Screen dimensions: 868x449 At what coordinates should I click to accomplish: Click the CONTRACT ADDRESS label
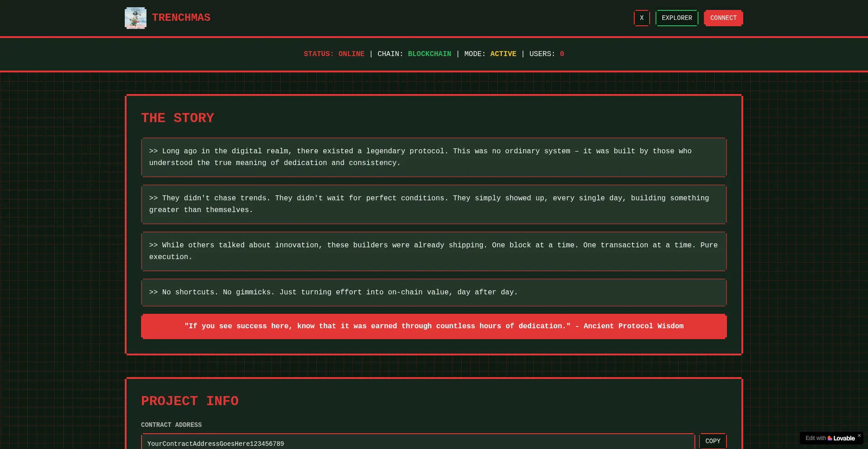171,425
